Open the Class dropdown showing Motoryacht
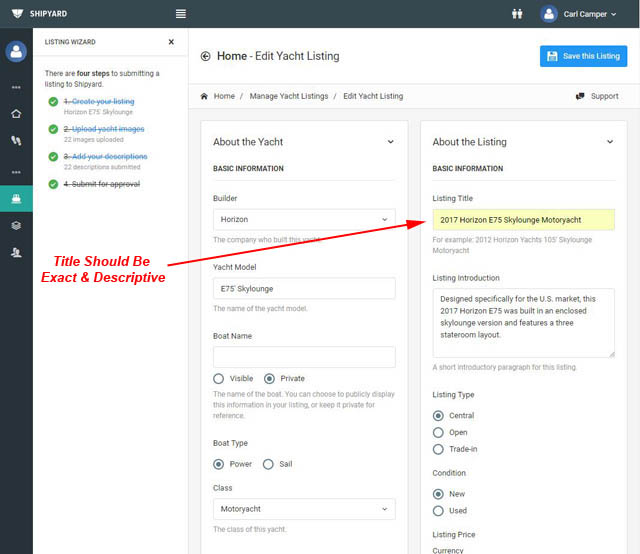This screenshot has width=640, height=554. tap(304, 509)
